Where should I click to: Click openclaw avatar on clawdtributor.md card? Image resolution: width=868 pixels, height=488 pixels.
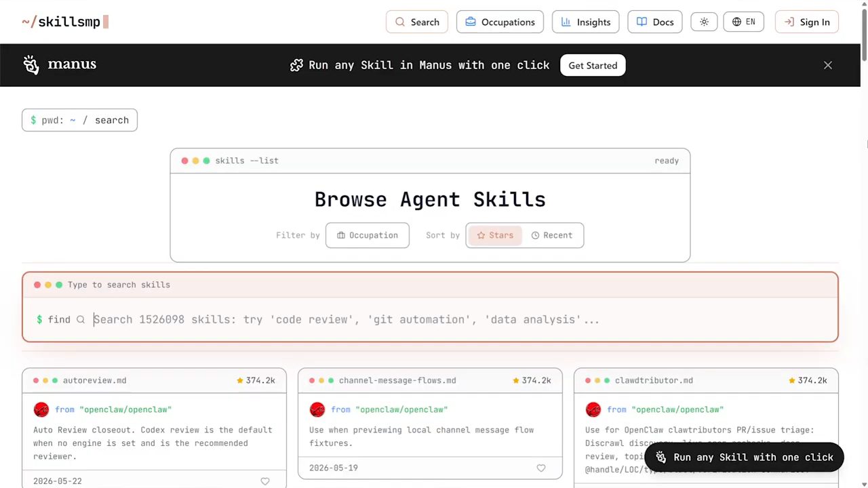pyautogui.click(x=593, y=409)
